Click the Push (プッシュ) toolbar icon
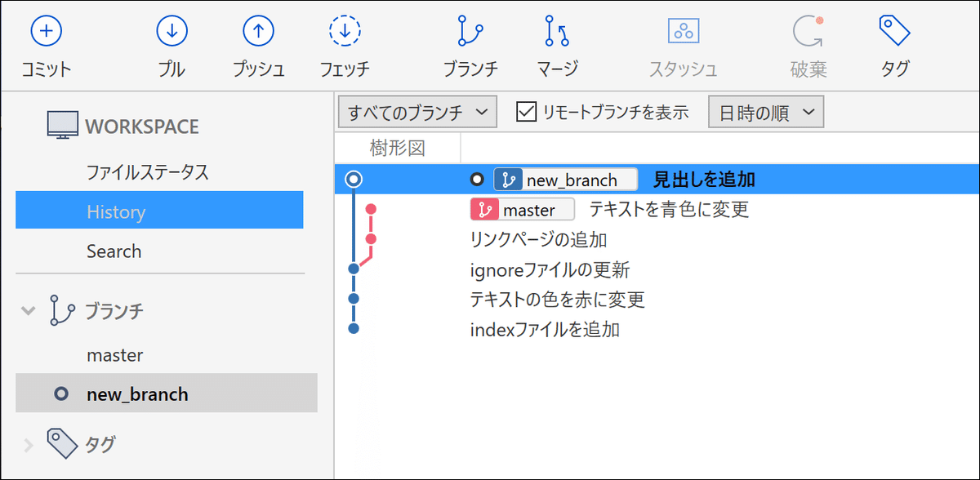Screen dimensions: 980x480 (x=258, y=31)
